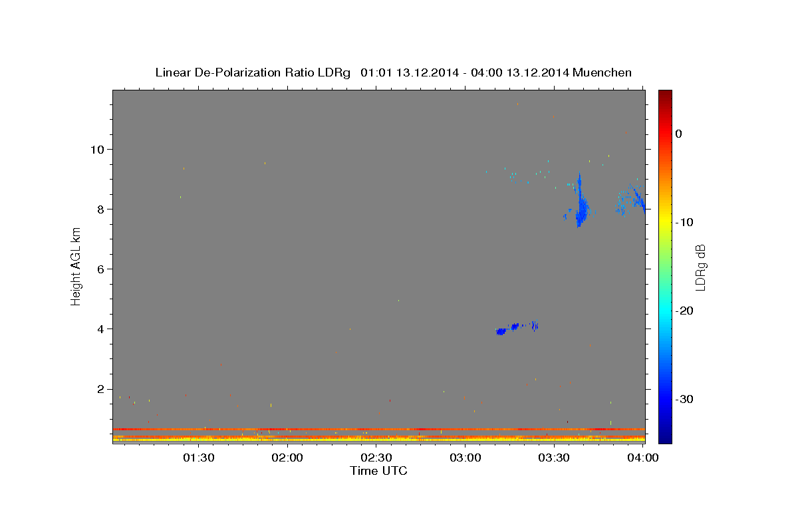Screen dimensions: 798x532
Task: Click the 02:00 time tick label
Action: 287,458
